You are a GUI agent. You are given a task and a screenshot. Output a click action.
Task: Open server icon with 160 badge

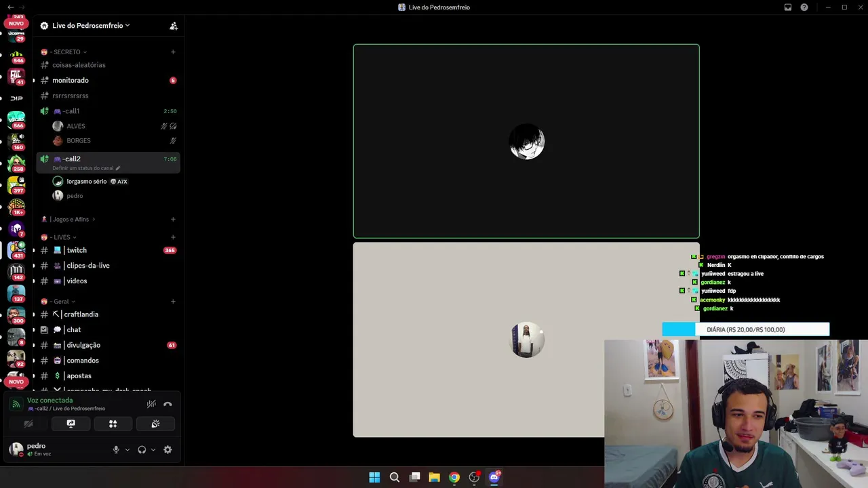coord(16,142)
